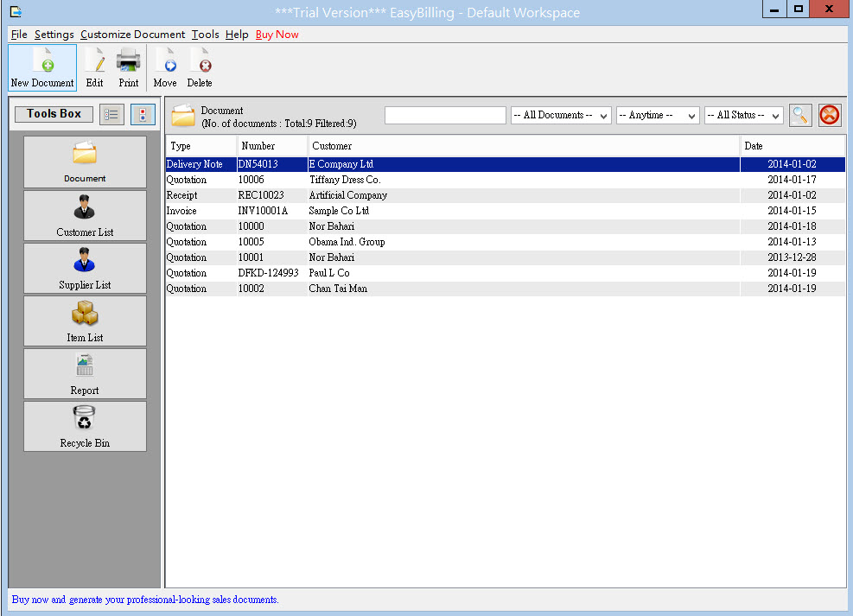Select Quotation 10001 dated 2013-12-28
The image size is (853, 616).
click(x=506, y=257)
